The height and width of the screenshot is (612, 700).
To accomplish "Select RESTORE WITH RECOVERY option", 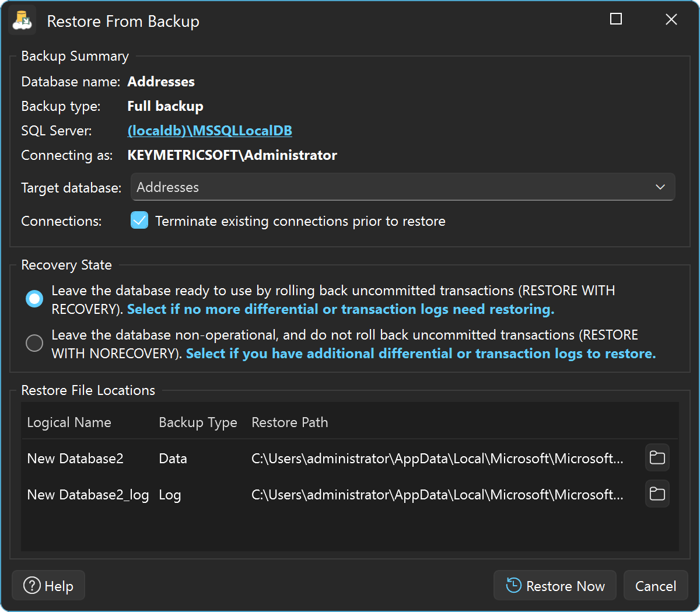I will [34, 299].
